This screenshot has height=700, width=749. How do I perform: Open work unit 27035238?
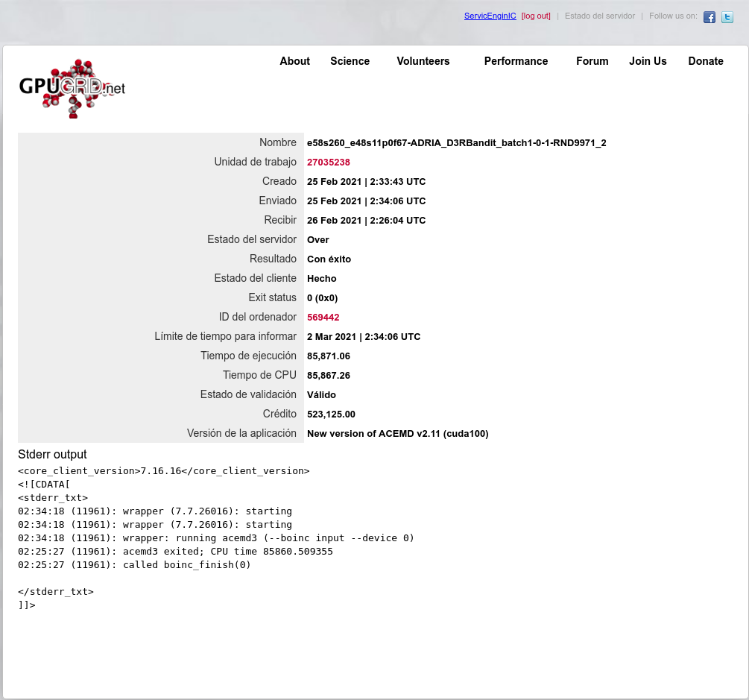328,162
